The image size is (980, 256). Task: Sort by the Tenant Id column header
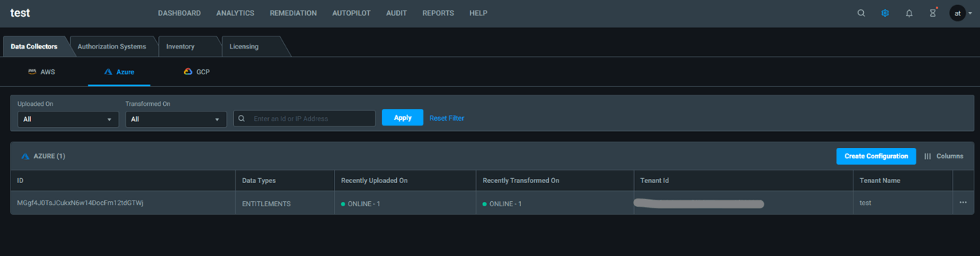(x=743, y=180)
